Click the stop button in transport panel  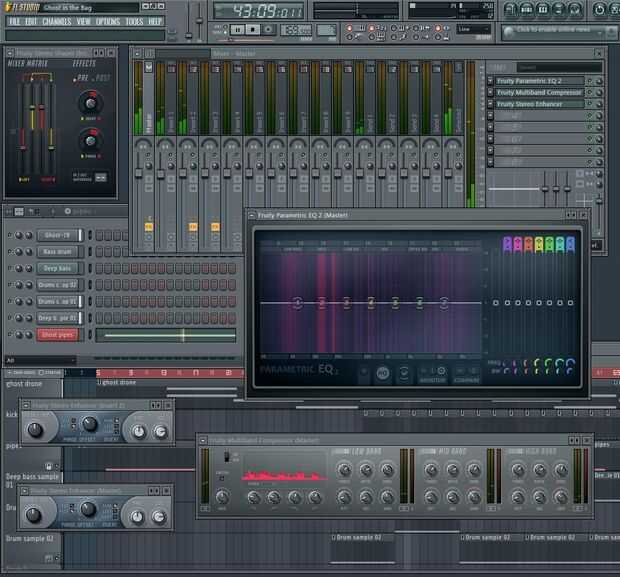pyautogui.click(x=253, y=30)
